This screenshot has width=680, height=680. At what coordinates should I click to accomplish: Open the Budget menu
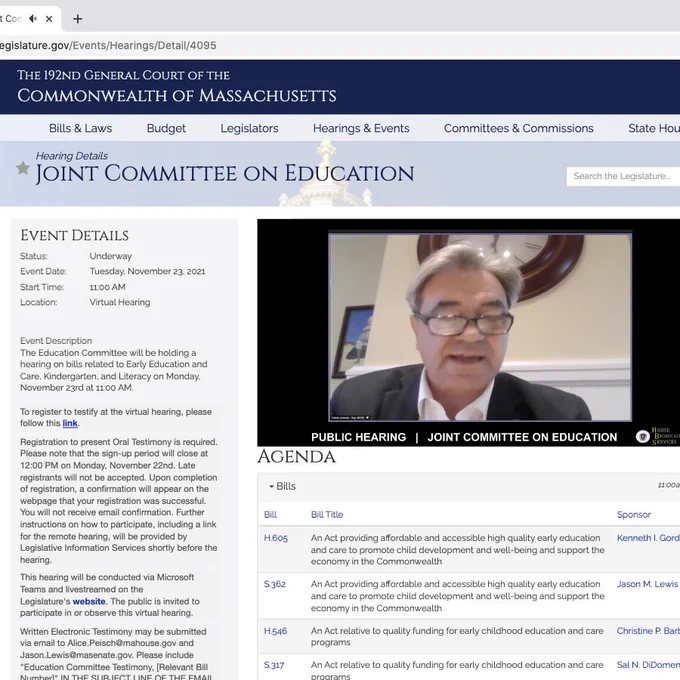tap(166, 128)
